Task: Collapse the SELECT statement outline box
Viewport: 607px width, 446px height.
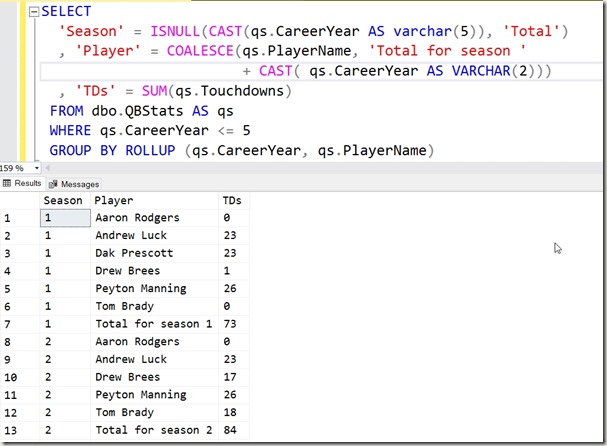Action: [34, 12]
